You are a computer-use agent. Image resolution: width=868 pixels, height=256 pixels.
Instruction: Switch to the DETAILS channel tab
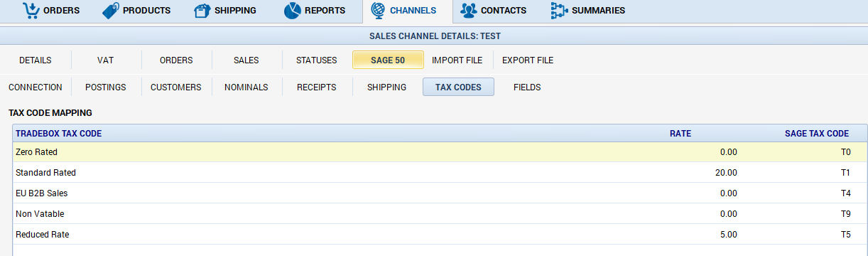[x=36, y=60]
